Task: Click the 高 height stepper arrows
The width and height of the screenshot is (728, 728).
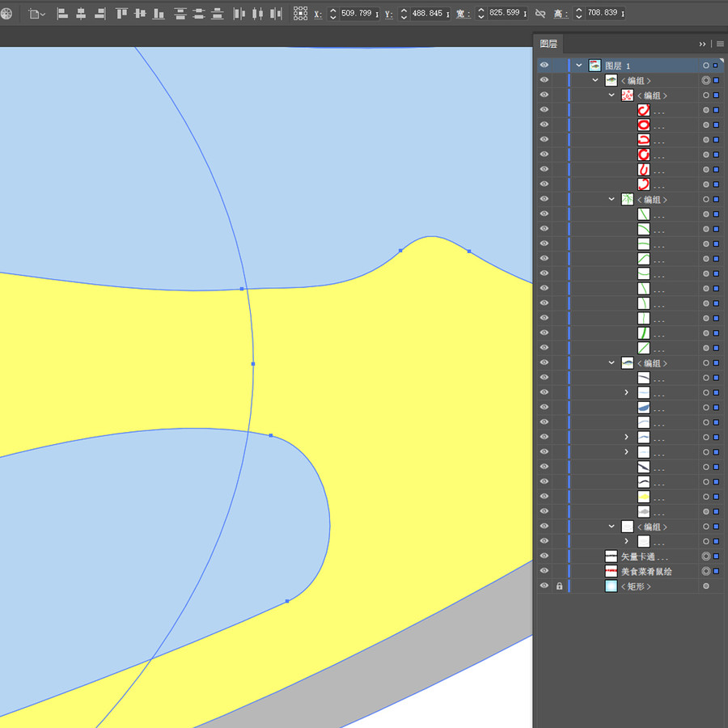Action: [579, 14]
